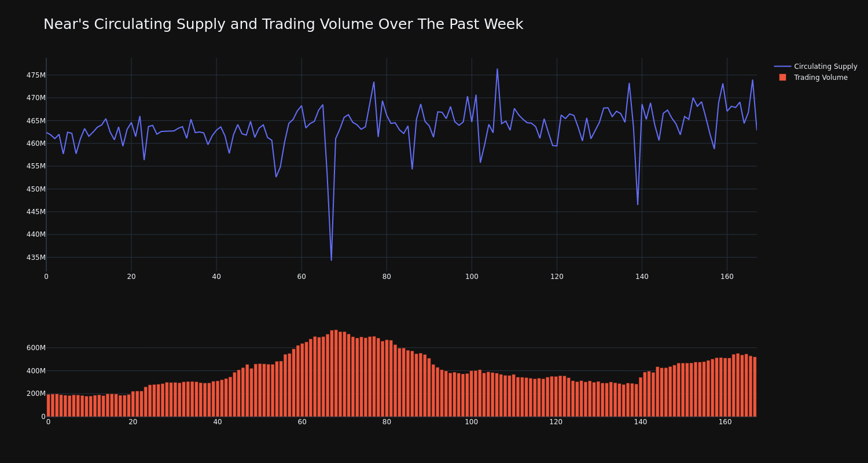
Task: Click the 465M y-axis label
Action: 36,121
